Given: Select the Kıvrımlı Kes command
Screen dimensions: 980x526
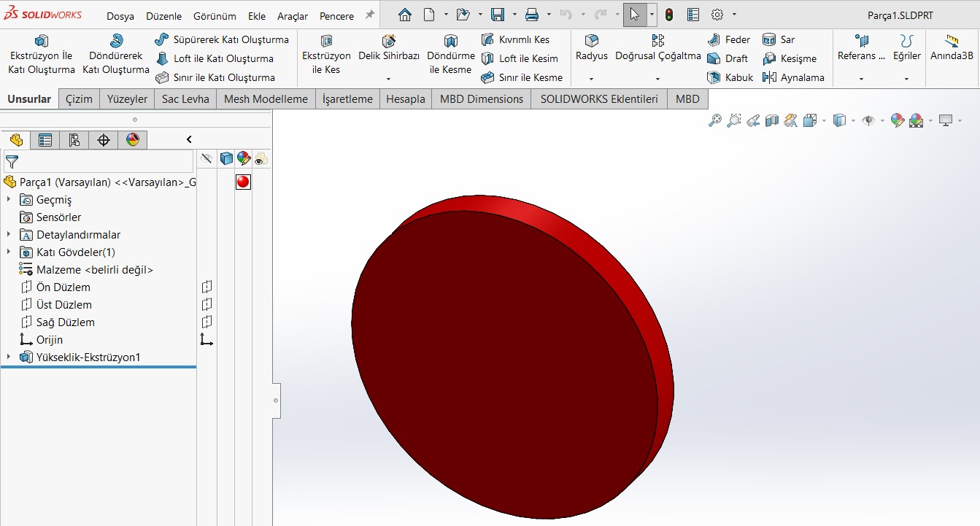Looking at the screenshot, I should (515, 39).
